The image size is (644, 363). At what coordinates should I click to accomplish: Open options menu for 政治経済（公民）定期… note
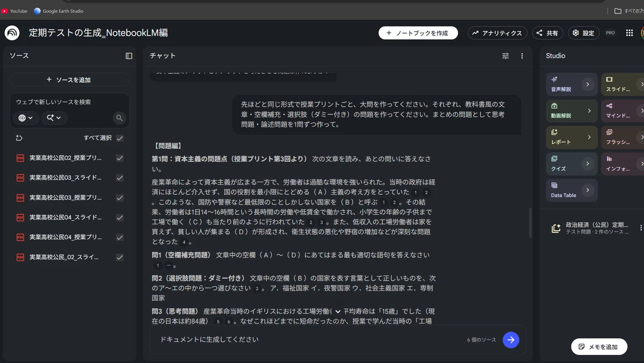click(x=641, y=228)
